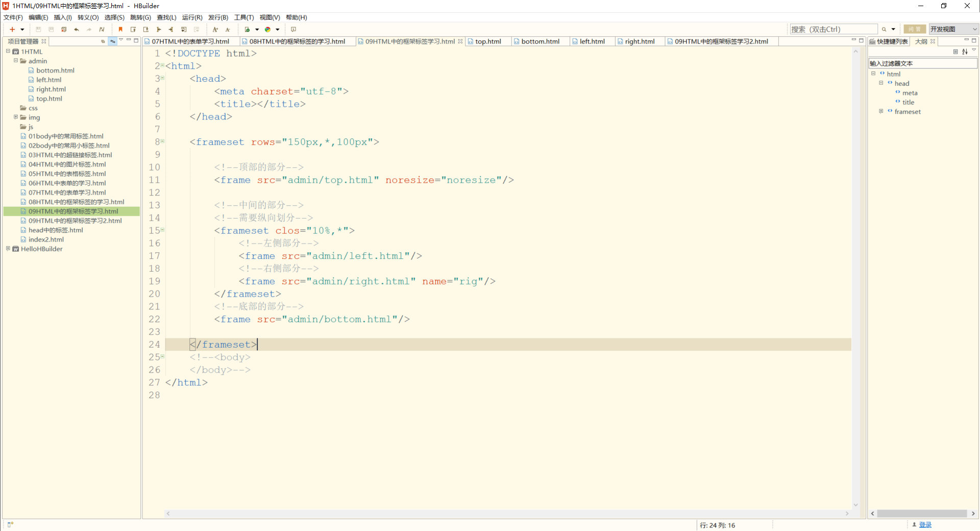Open the browser selection dropdown arrow
This screenshot has height=531, width=980.
(x=277, y=30)
